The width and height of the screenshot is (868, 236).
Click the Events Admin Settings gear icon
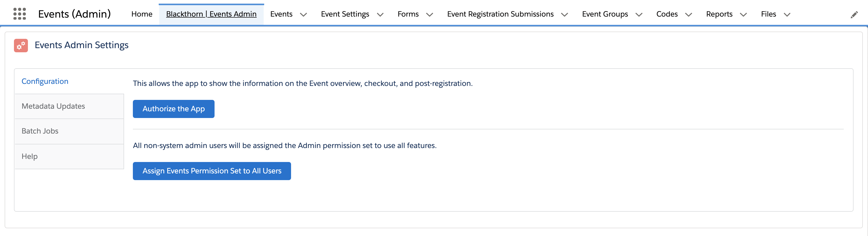tap(21, 46)
